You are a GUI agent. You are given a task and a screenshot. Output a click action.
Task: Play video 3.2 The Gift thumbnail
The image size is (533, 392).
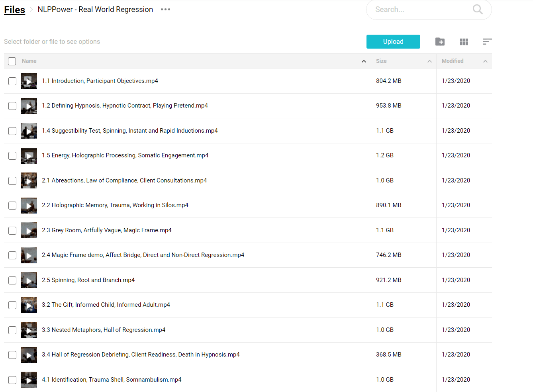click(x=29, y=305)
